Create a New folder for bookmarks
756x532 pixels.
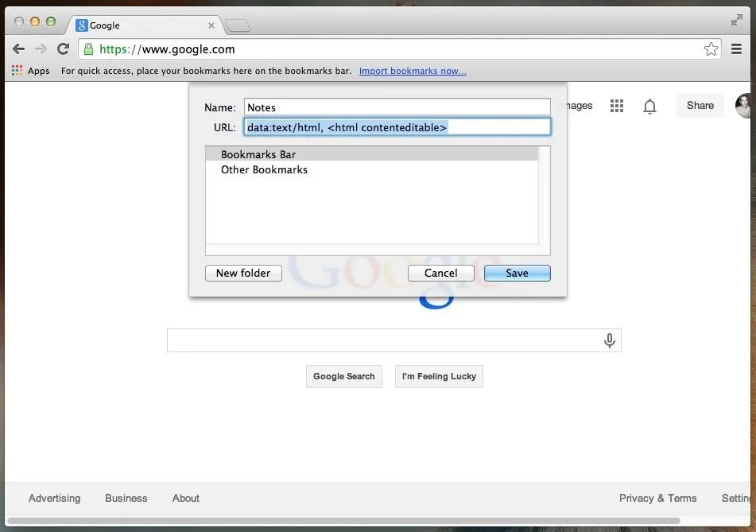243,273
